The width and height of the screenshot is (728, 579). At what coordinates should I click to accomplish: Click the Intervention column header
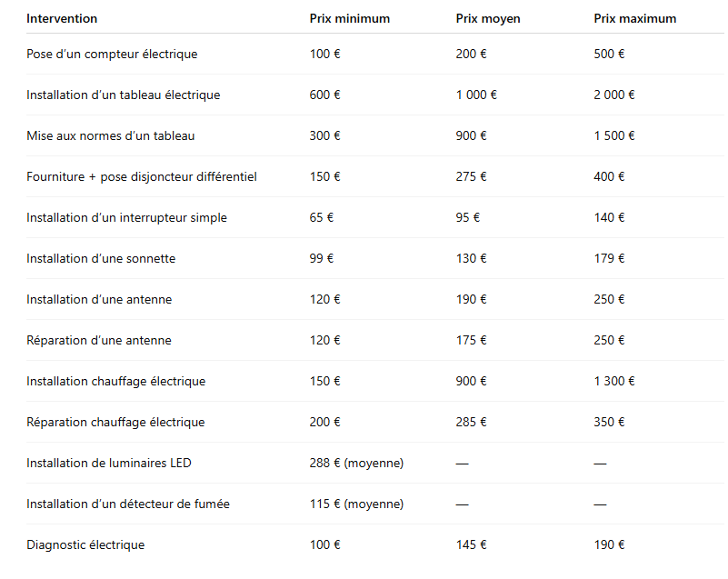[62, 18]
